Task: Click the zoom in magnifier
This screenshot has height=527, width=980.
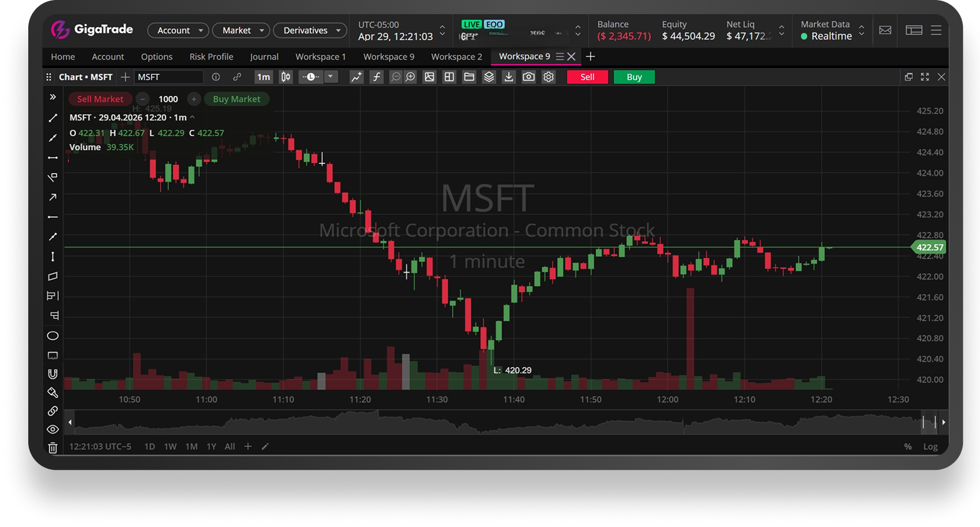Action: (410, 77)
